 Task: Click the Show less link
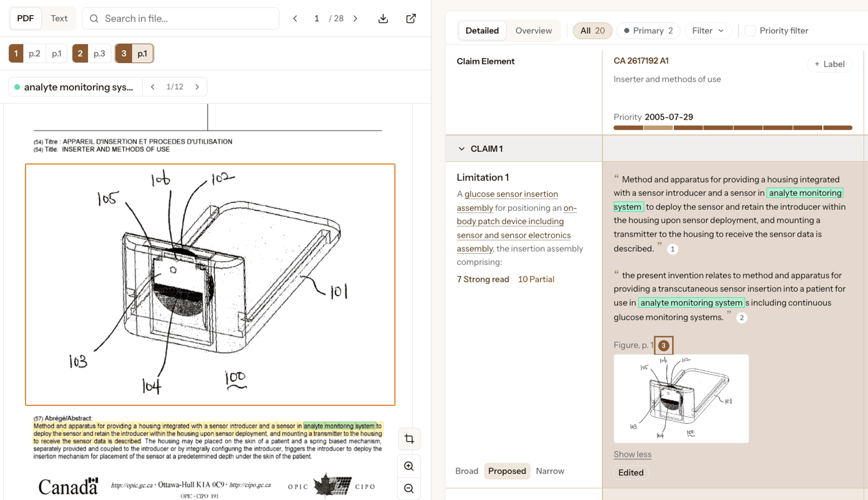click(632, 454)
